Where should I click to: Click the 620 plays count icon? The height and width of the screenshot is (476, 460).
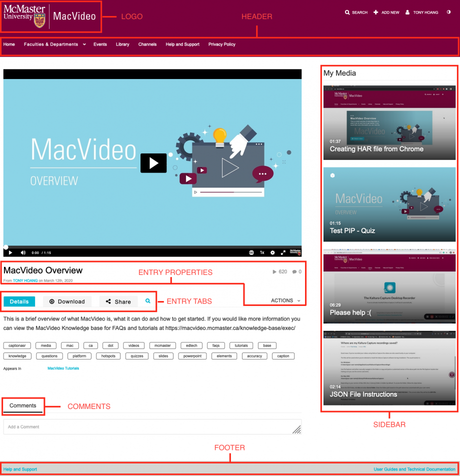274,271
